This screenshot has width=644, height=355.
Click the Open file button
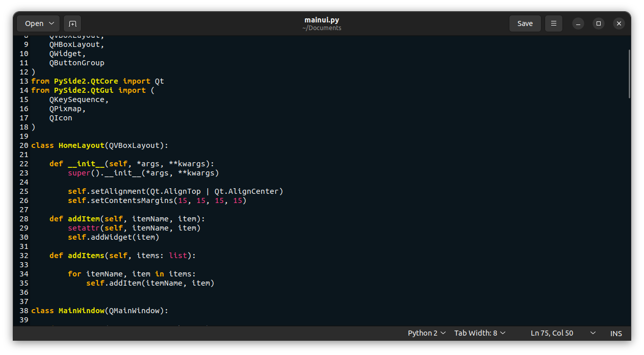pos(34,23)
